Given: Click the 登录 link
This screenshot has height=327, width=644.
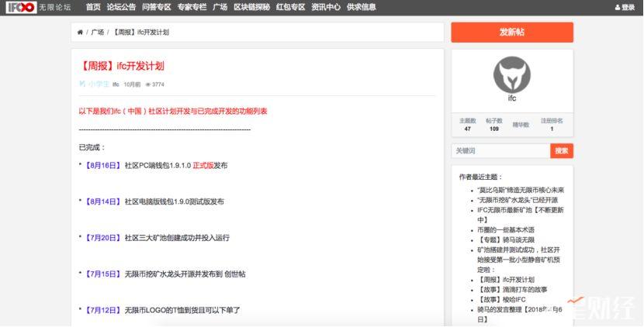Looking at the screenshot, I should (628, 8).
